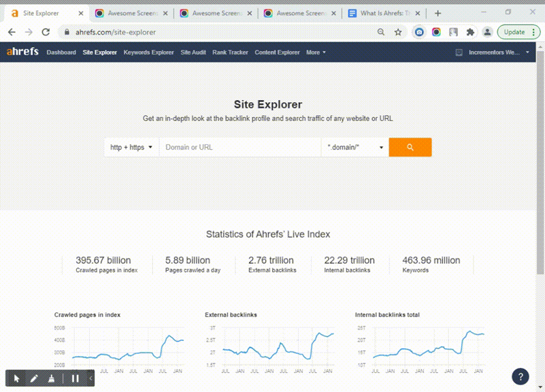The height and width of the screenshot is (392, 545).
Task: Select the pencil annotation tool
Action: [x=35, y=378]
